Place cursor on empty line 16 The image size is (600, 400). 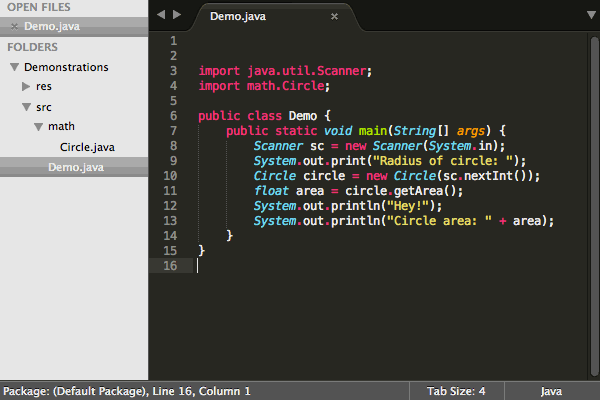[300, 266]
